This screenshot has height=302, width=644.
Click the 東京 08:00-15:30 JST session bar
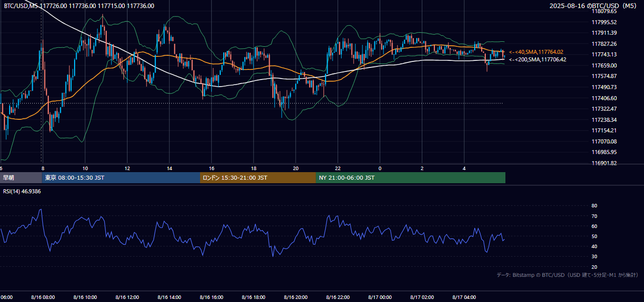pos(121,178)
